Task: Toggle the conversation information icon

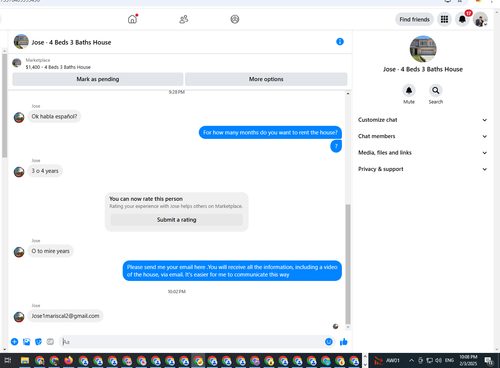Action: (x=340, y=42)
